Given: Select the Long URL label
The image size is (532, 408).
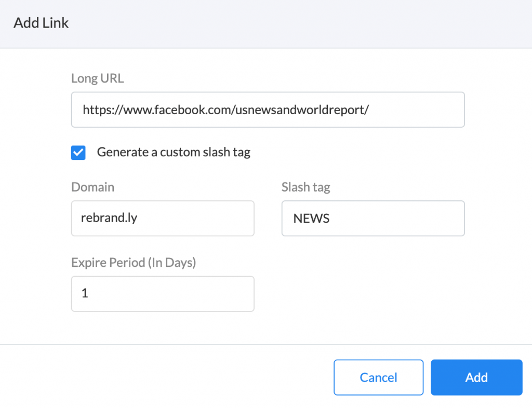Looking at the screenshot, I should coord(97,78).
